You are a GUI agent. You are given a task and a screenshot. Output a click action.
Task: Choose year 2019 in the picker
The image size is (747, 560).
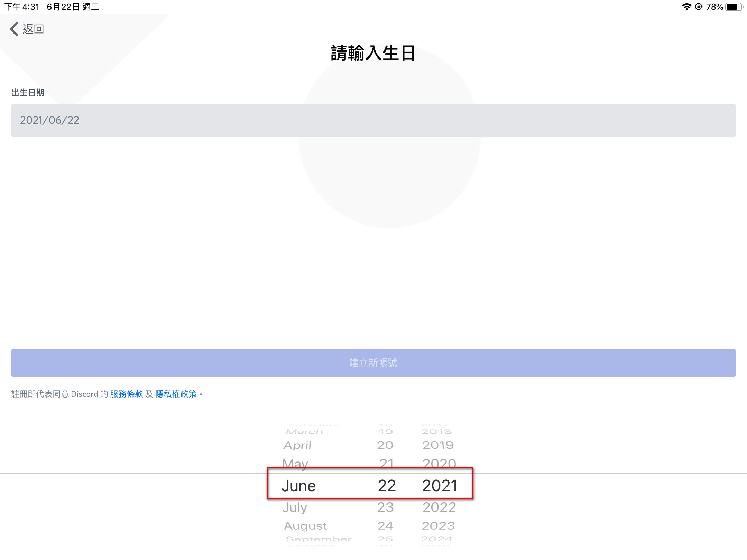438,445
